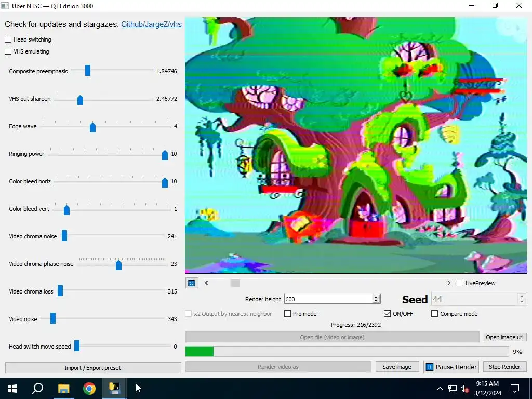The width and height of the screenshot is (532, 399).
Task: Click the green render progress bar
Action: coord(199,352)
